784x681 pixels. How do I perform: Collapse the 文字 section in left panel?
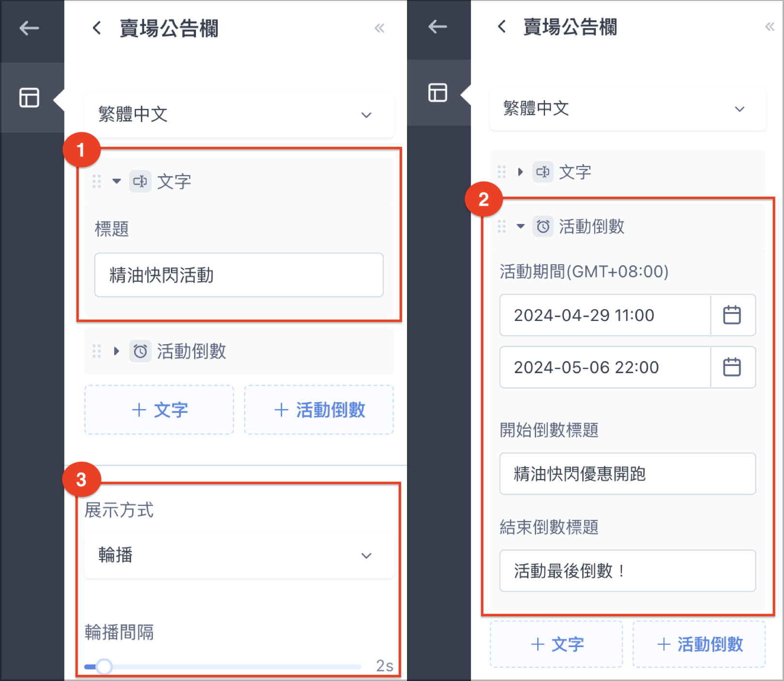117,182
